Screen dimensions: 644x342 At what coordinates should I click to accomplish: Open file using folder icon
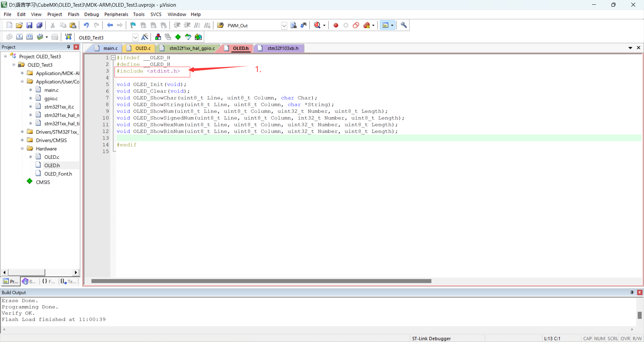(x=19, y=25)
